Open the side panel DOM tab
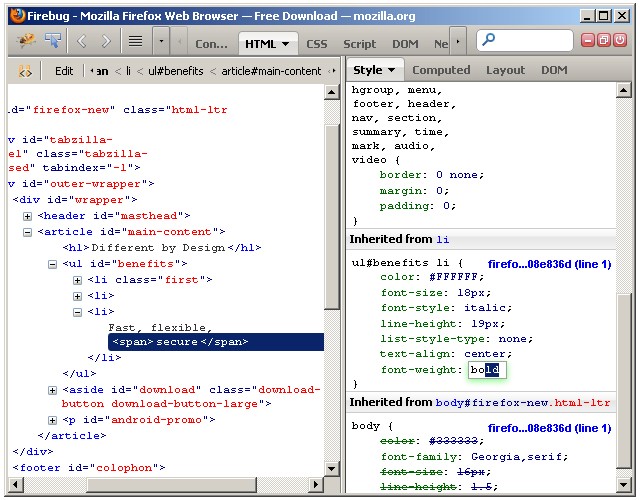640x500 pixels. coord(554,70)
